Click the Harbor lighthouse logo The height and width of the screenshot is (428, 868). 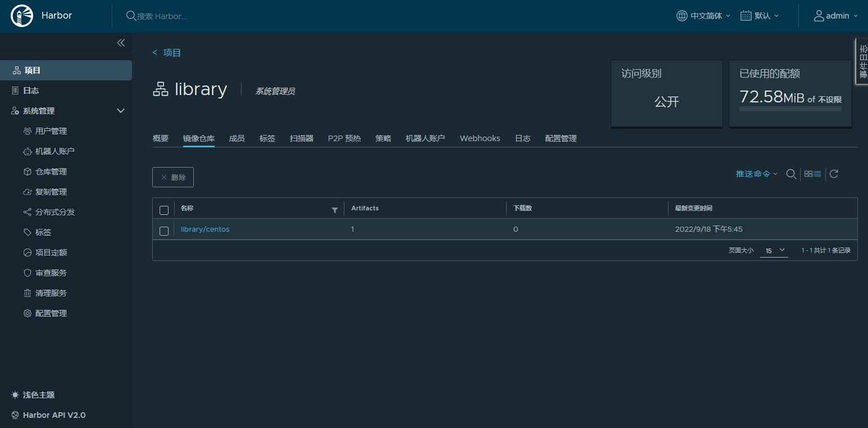pos(22,16)
